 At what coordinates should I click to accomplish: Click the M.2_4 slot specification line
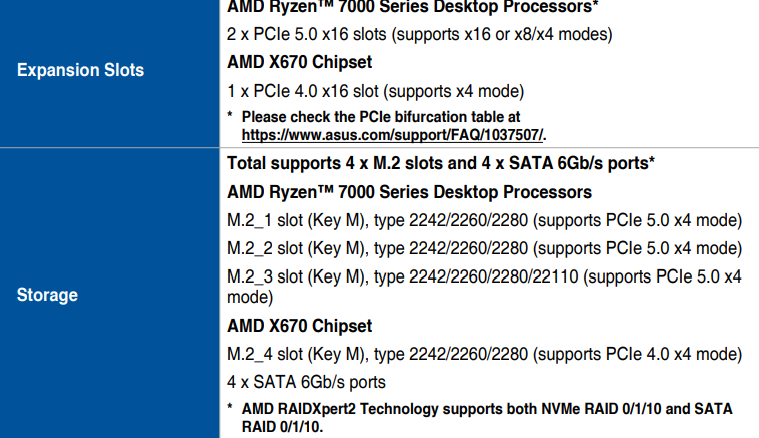pos(485,354)
